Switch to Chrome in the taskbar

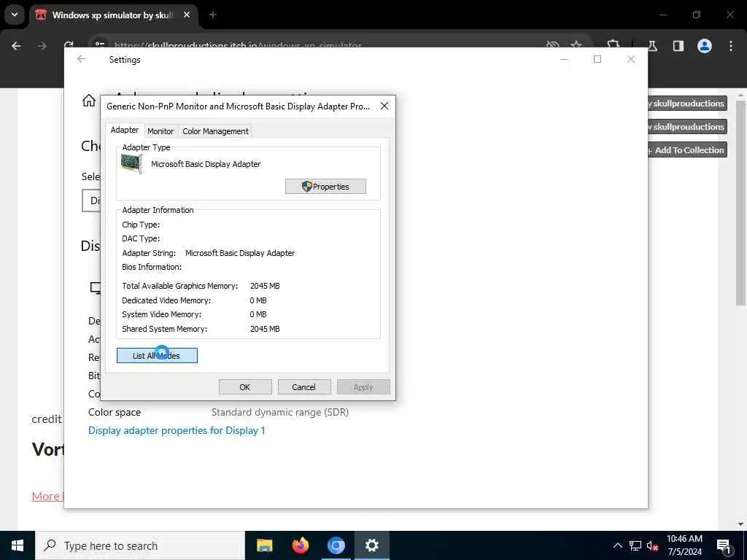pyautogui.click(x=336, y=545)
